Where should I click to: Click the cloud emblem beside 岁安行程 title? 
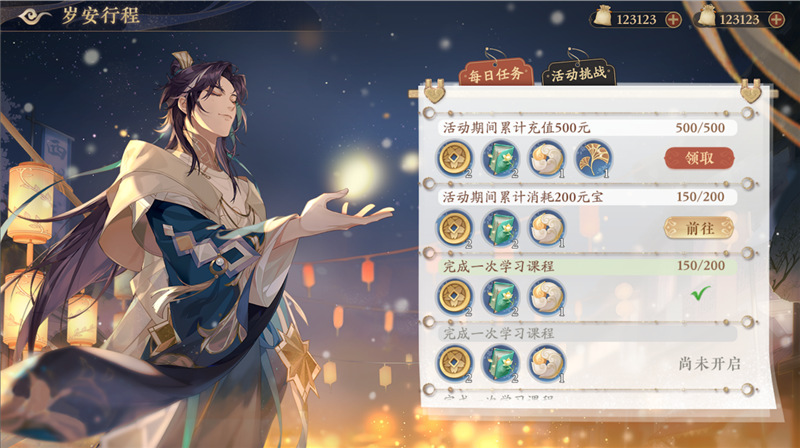(x=36, y=16)
